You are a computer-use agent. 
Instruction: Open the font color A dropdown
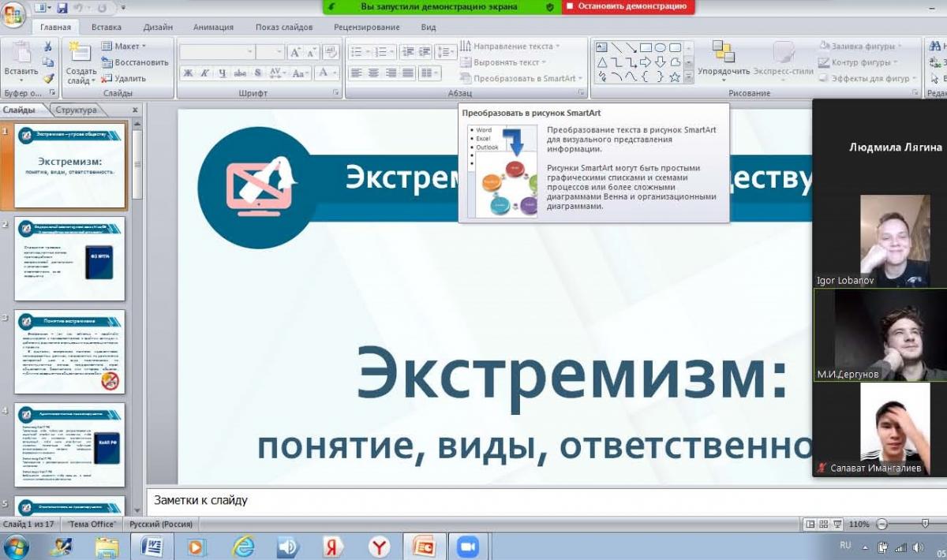(326, 73)
